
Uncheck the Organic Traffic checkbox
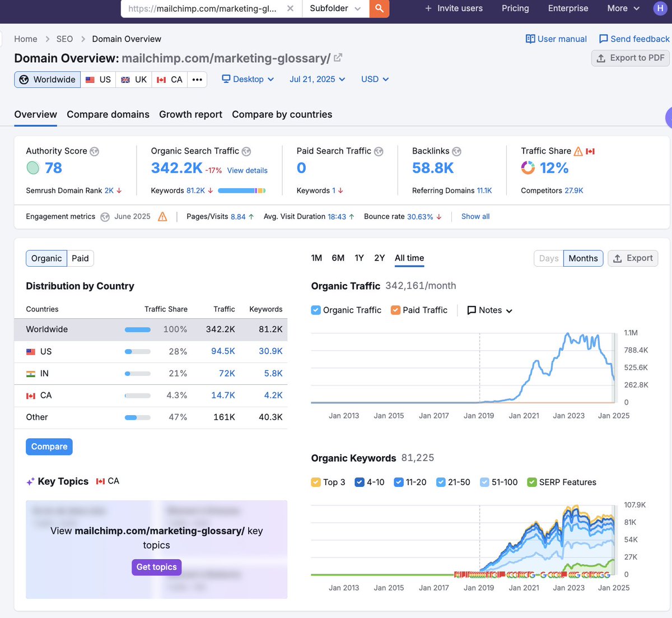tap(316, 310)
